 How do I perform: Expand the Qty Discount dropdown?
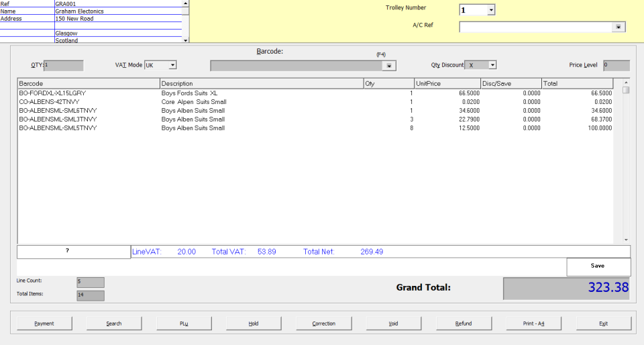coord(492,65)
